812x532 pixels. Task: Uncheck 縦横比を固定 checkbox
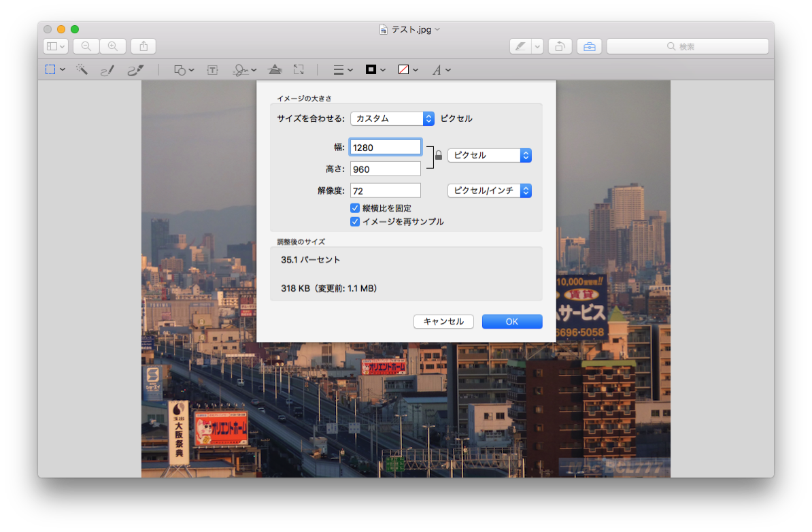pos(354,207)
